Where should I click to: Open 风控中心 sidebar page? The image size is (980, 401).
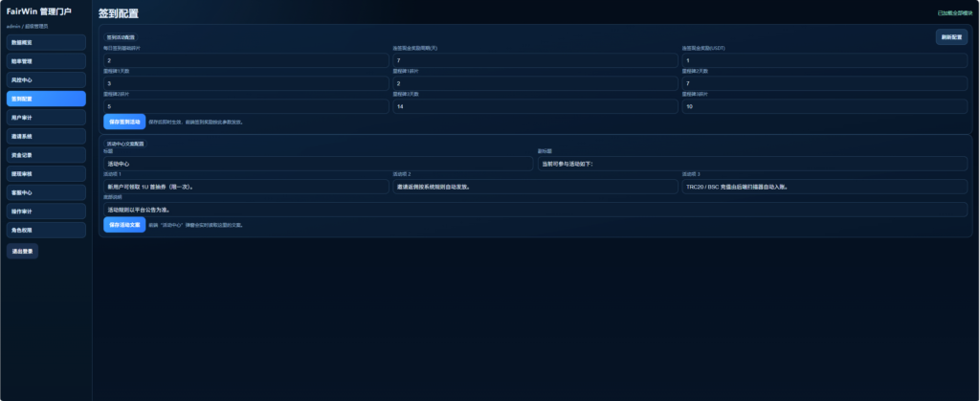pos(46,80)
